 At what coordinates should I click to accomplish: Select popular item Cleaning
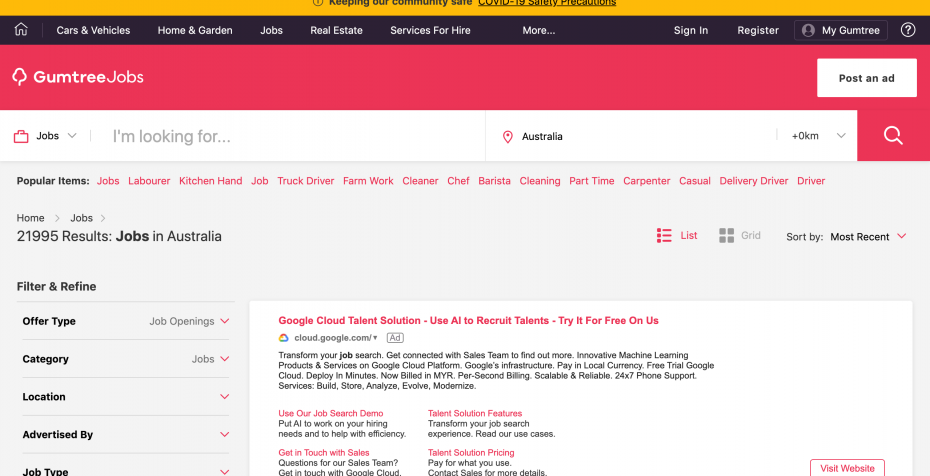pos(540,181)
